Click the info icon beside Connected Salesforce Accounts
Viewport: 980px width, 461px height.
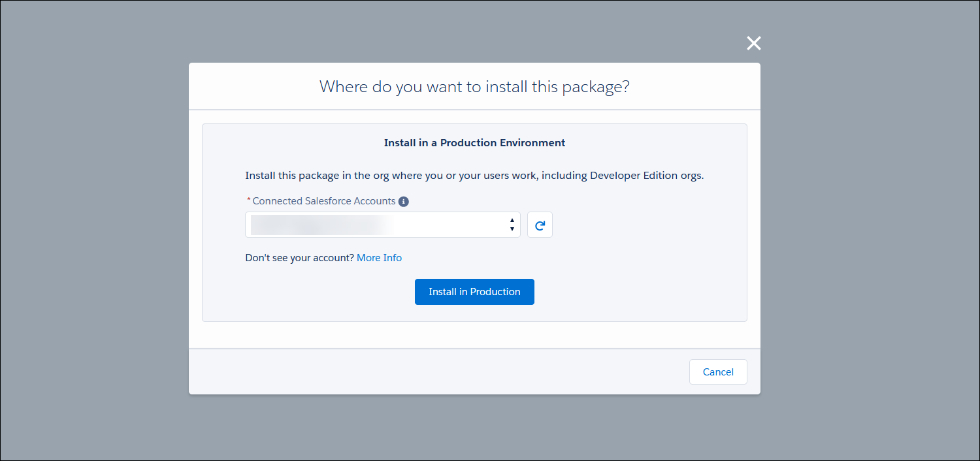tap(404, 201)
